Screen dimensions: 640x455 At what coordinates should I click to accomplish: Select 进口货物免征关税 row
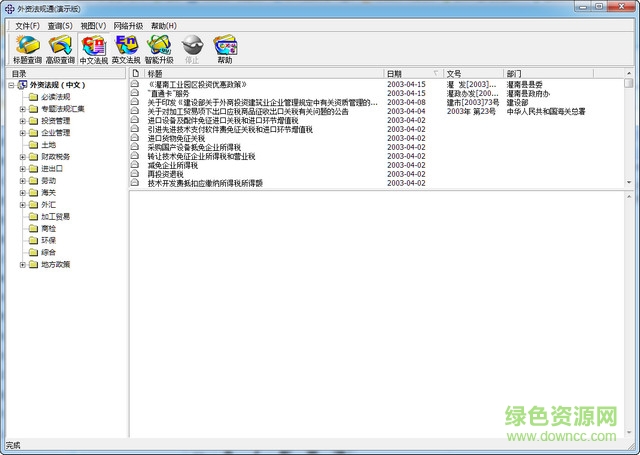[176, 138]
